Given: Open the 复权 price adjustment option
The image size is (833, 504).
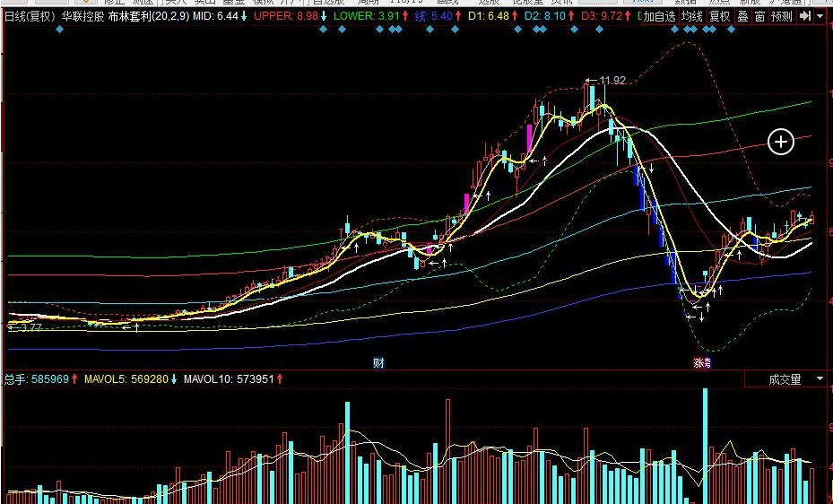Looking at the screenshot, I should pos(720,16).
